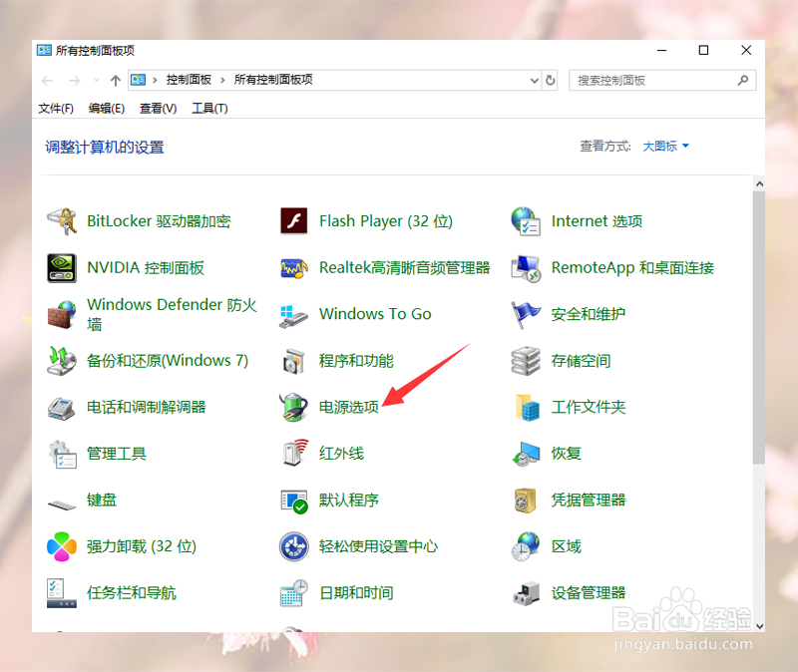Open the Internet 选项 globe icon
The width and height of the screenshot is (798, 672).
click(x=526, y=221)
